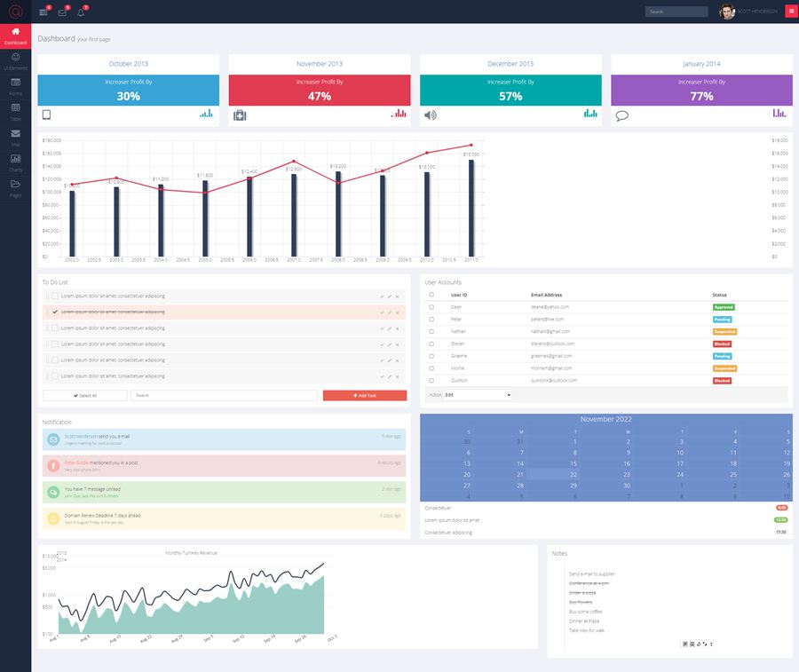Open Scott Henderson user menu
The width and height of the screenshot is (799, 672).
click(750, 12)
